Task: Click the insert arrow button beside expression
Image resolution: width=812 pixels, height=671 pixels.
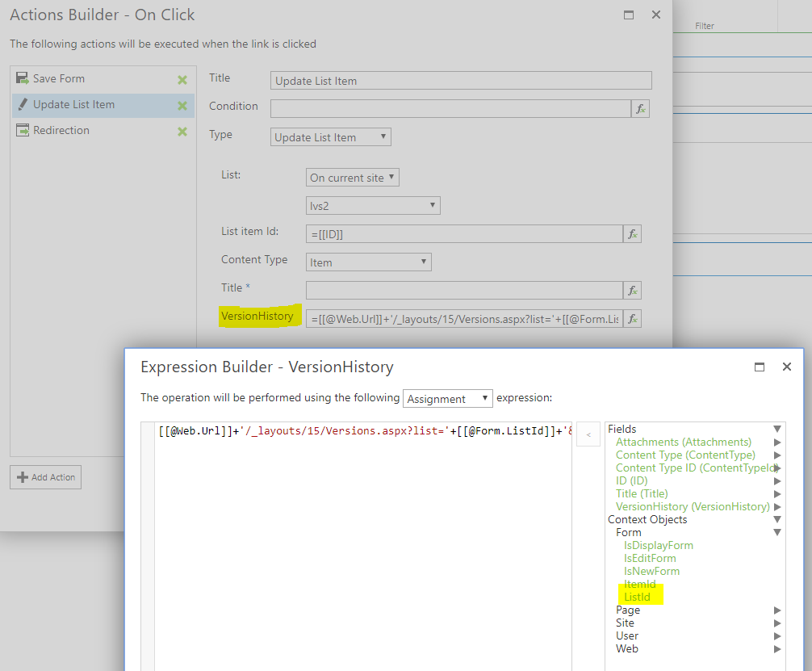Action: 588,434
